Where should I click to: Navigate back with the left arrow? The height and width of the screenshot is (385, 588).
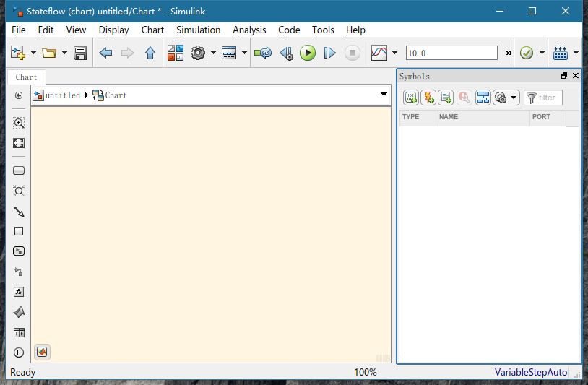(x=105, y=53)
